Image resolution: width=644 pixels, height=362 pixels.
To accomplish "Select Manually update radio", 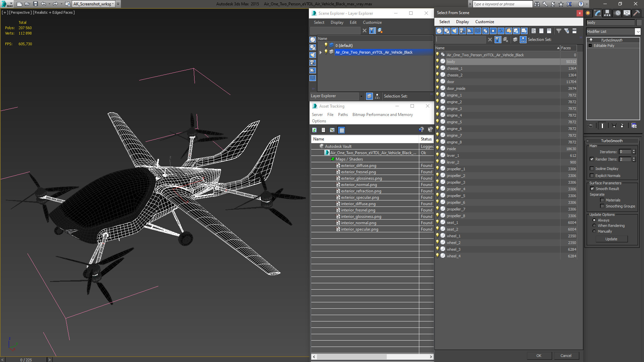I will coord(594,231).
